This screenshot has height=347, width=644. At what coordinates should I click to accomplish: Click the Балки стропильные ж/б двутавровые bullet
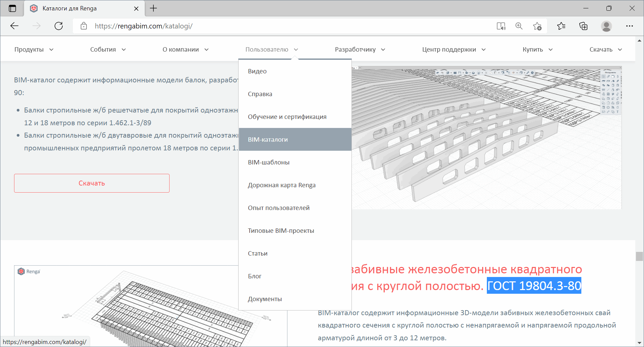coord(131,142)
